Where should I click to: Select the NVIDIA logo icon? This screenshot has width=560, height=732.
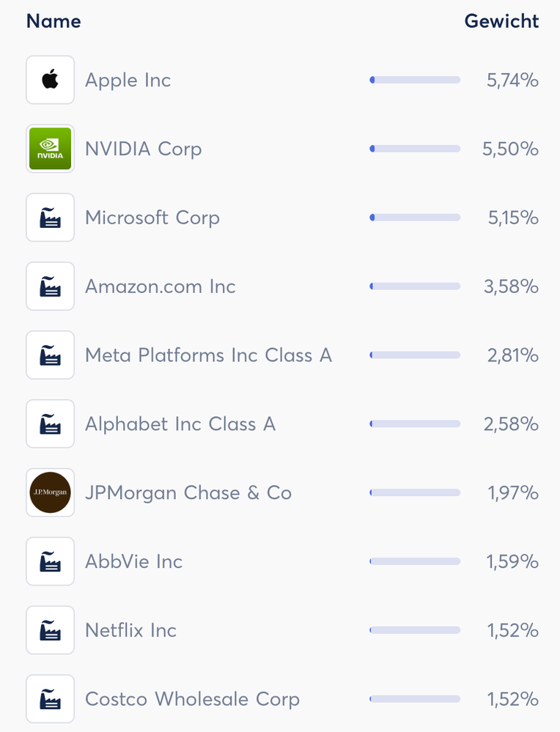click(x=50, y=148)
